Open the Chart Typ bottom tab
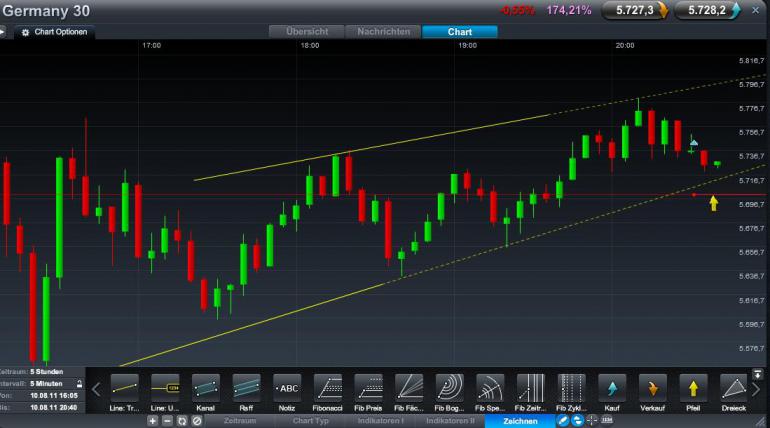This screenshot has width=770, height=428. (x=310, y=421)
